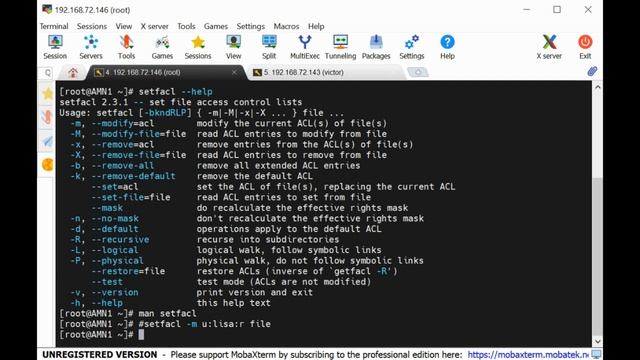Click the monitor icon in status bar
640x360 pixels.
point(596,354)
